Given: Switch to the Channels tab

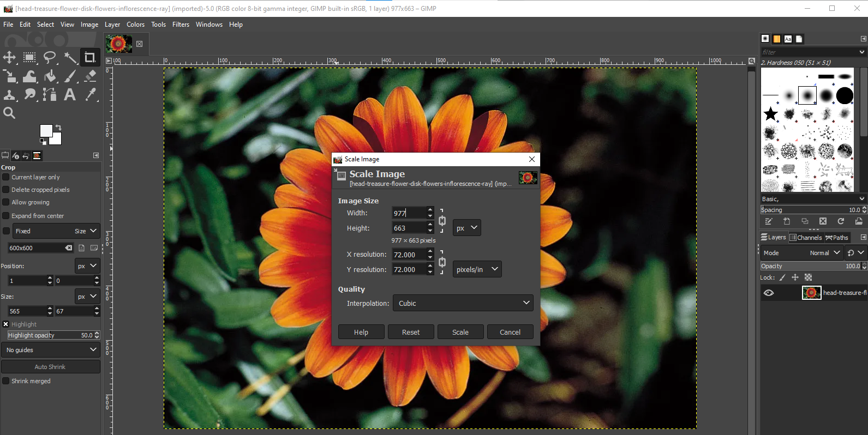Looking at the screenshot, I should 806,238.
